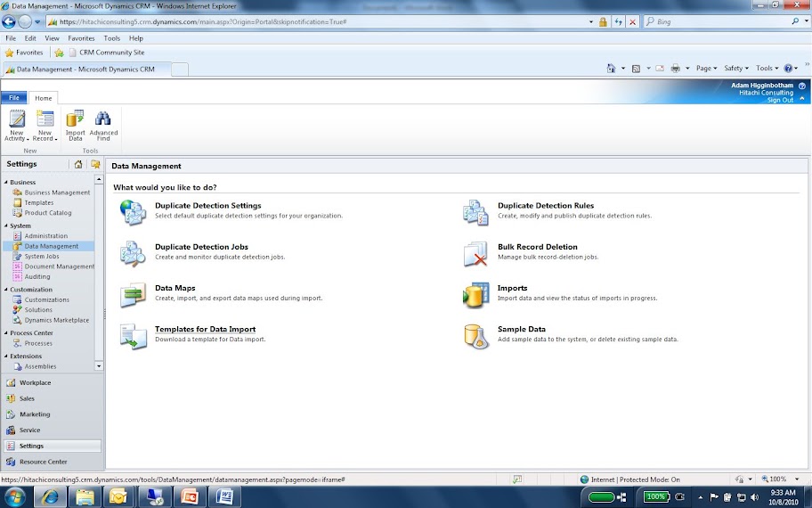
Task: Click the browser Forward arrow button
Action: (25, 21)
